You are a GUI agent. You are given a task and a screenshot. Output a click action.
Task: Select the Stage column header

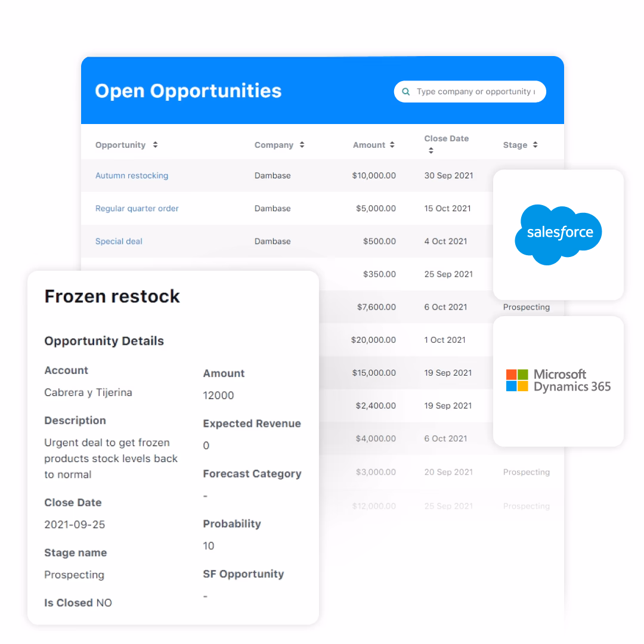click(516, 144)
